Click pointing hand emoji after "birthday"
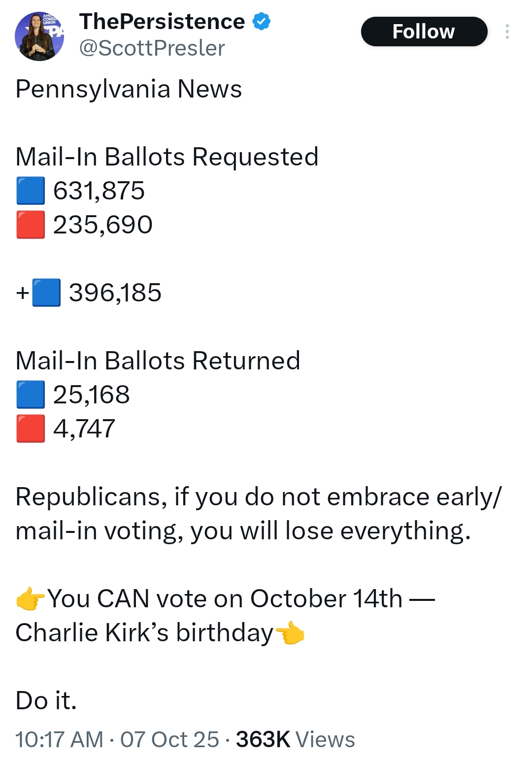532x759 pixels. (290, 633)
